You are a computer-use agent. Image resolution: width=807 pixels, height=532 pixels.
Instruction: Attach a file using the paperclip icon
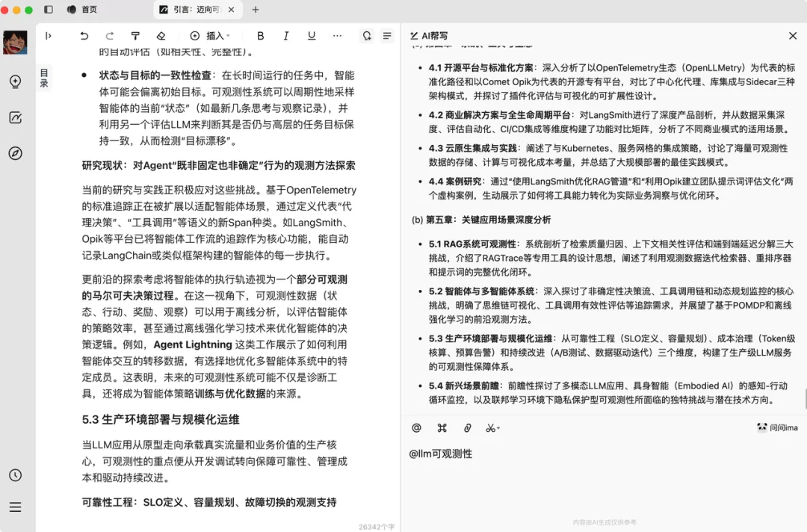click(469, 427)
